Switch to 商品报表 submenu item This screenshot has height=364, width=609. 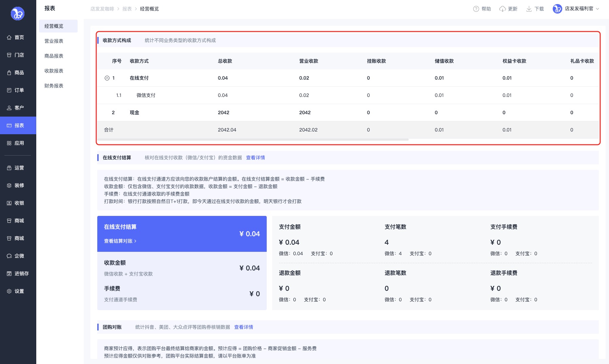(x=54, y=56)
